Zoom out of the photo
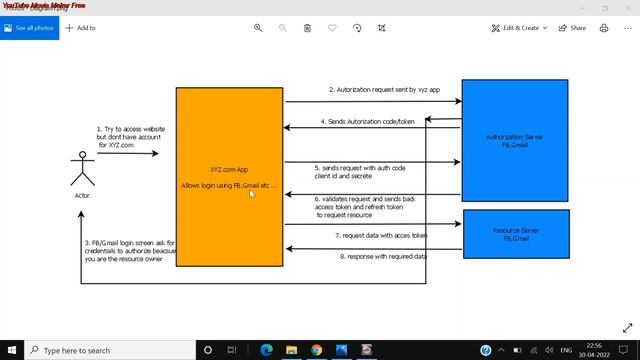 (282, 28)
